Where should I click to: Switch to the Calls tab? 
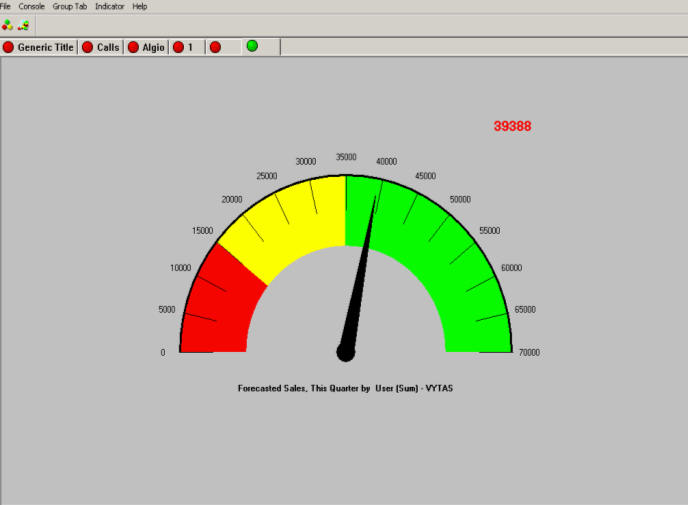101,47
